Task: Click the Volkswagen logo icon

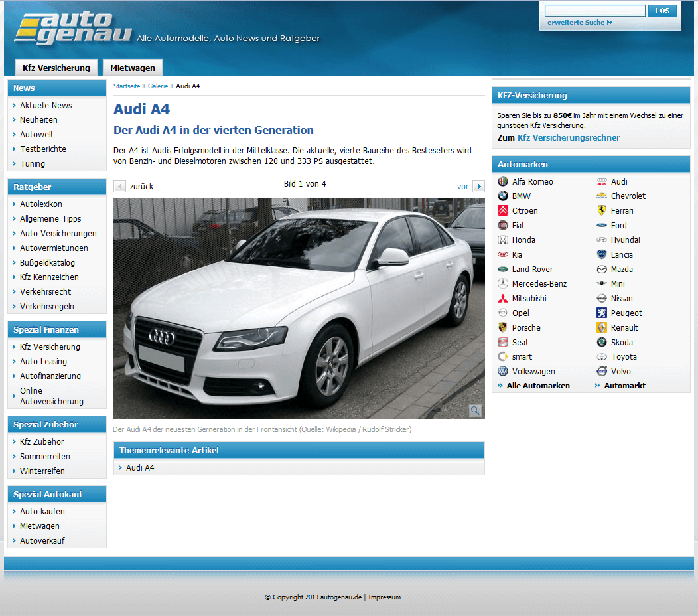Action: [503, 372]
